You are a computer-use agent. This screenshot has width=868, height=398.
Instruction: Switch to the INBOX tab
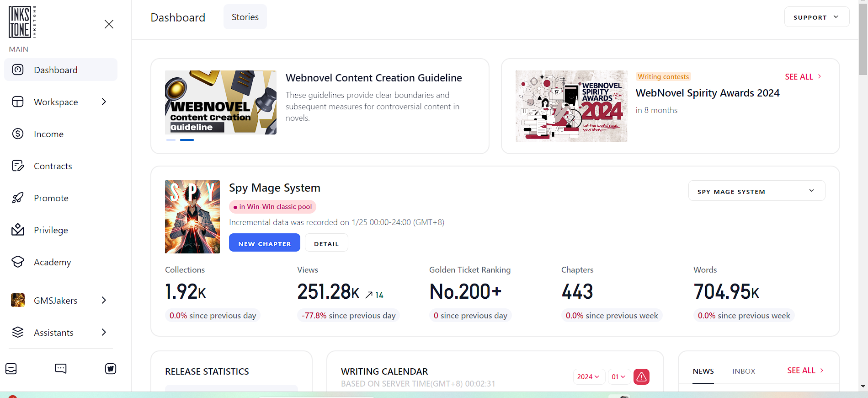pyautogui.click(x=743, y=371)
